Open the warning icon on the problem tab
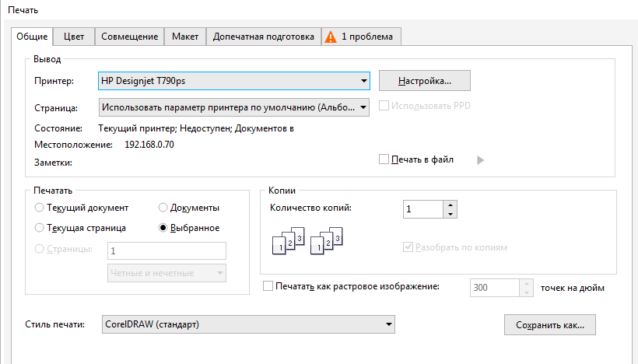Viewport: 638px width, 364px height. click(x=331, y=37)
